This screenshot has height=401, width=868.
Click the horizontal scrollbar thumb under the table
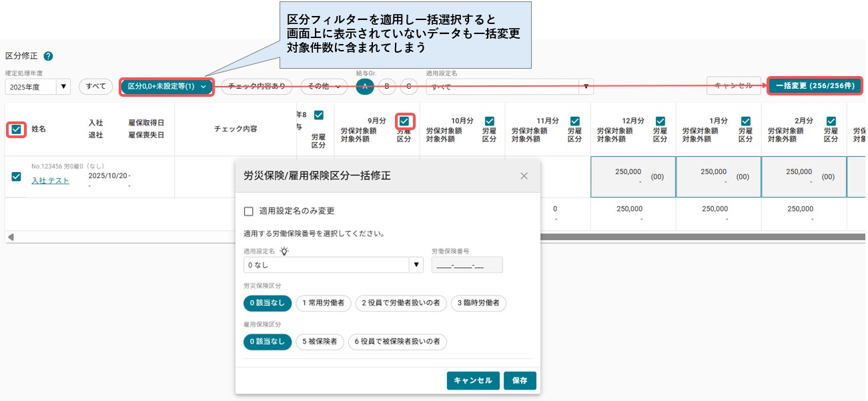703,237
